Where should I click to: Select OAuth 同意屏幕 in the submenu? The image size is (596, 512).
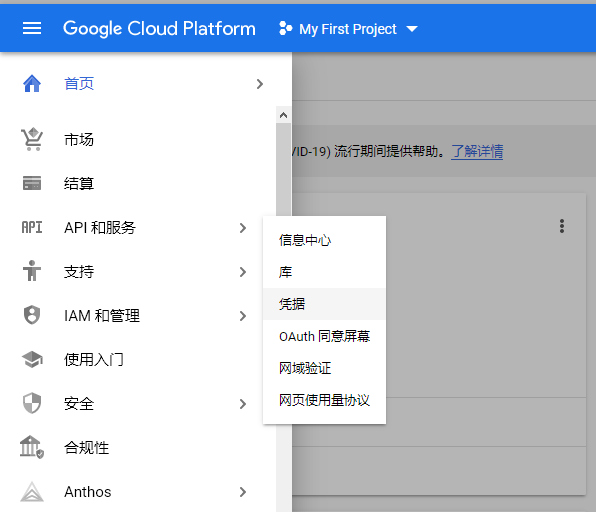coord(324,336)
